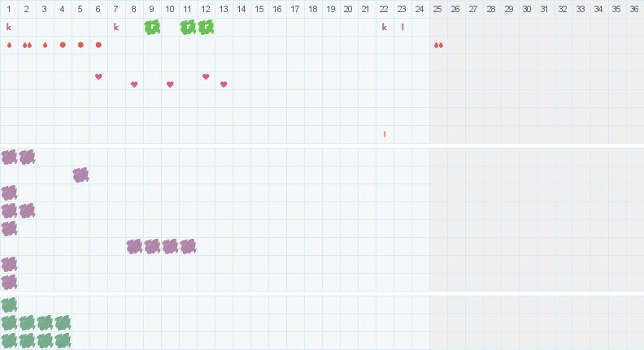This screenshot has width=644, height=350.
Task: Select the 'k' marker on day 7
Action: click(116, 27)
